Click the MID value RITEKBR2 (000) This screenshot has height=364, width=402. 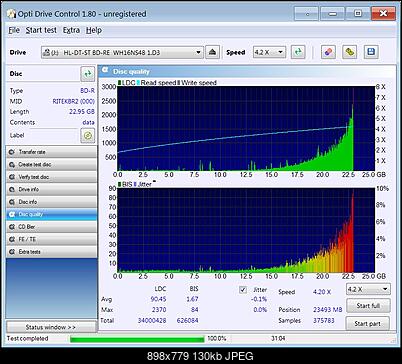[74, 101]
